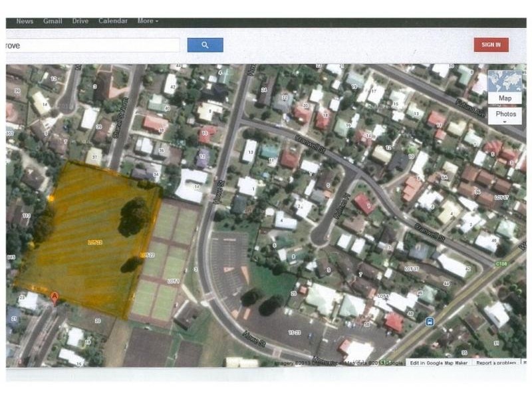The width and height of the screenshot is (532, 399).
Task: Click the blue magnifying glass search button
Action: (205, 45)
